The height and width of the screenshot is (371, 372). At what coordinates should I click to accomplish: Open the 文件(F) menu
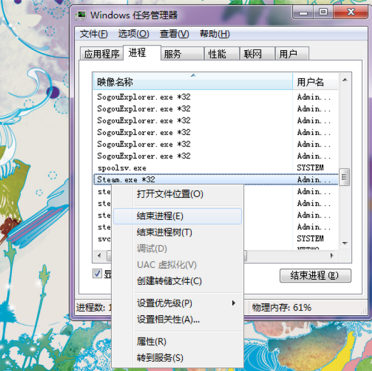click(x=94, y=34)
